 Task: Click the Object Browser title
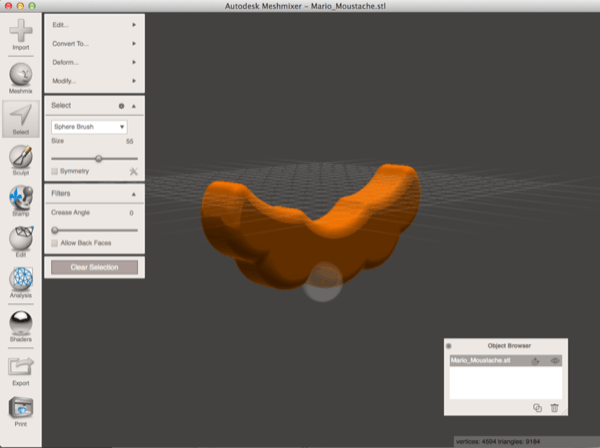tap(509, 346)
